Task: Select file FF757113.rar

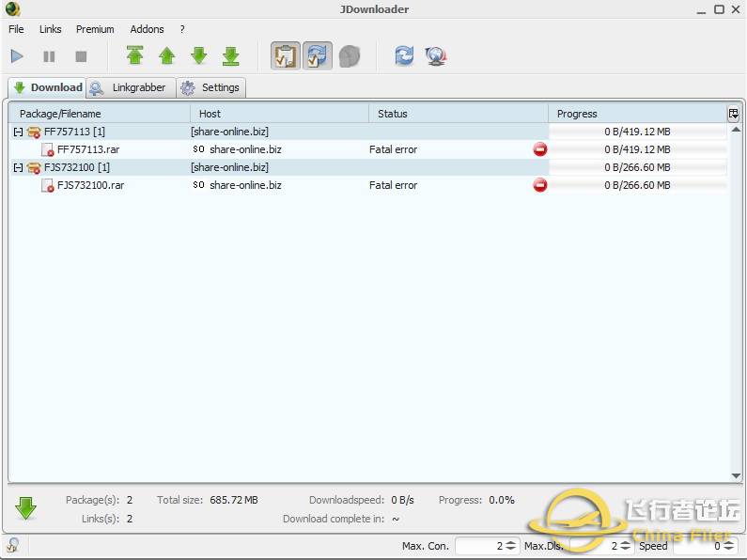Action: (x=88, y=149)
